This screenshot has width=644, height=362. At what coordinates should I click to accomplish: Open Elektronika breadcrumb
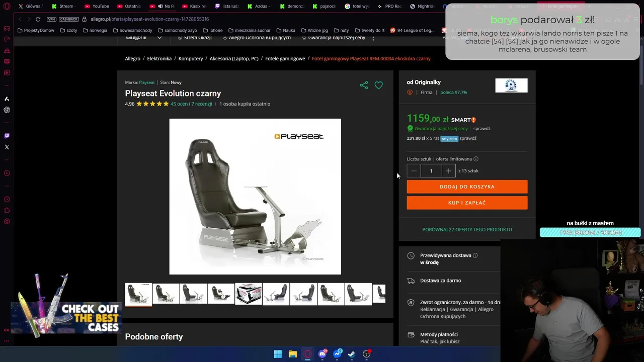click(159, 59)
